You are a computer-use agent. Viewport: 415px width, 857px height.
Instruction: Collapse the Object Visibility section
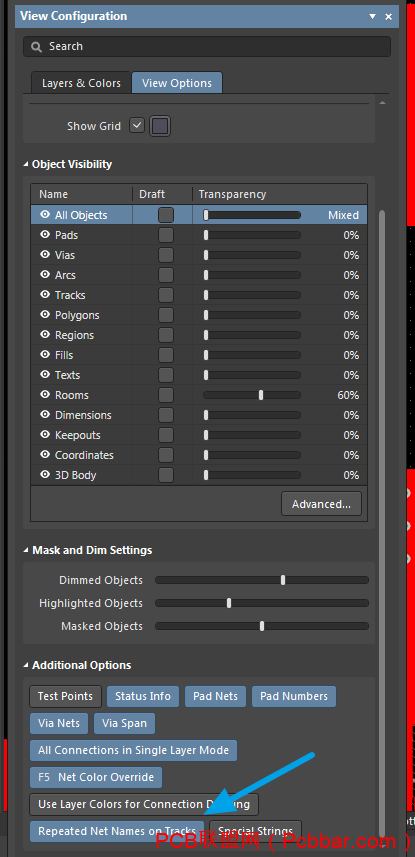26,165
